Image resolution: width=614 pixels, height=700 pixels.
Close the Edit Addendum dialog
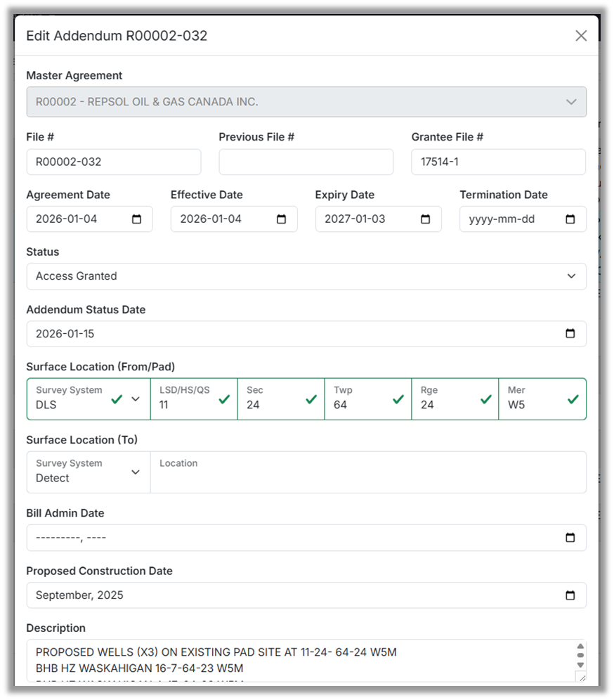click(x=581, y=36)
